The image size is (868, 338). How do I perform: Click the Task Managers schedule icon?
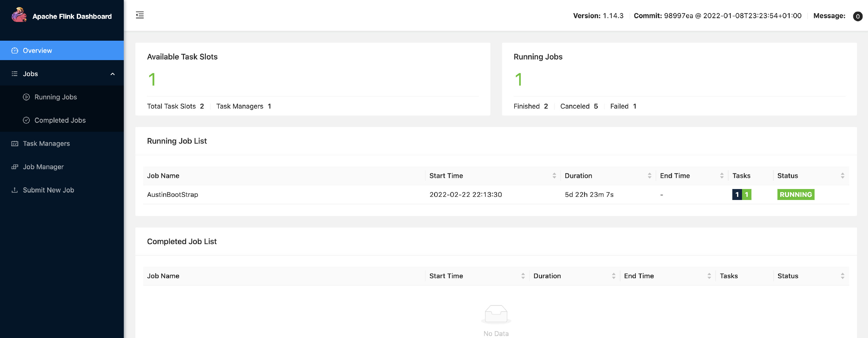tap(14, 143)
